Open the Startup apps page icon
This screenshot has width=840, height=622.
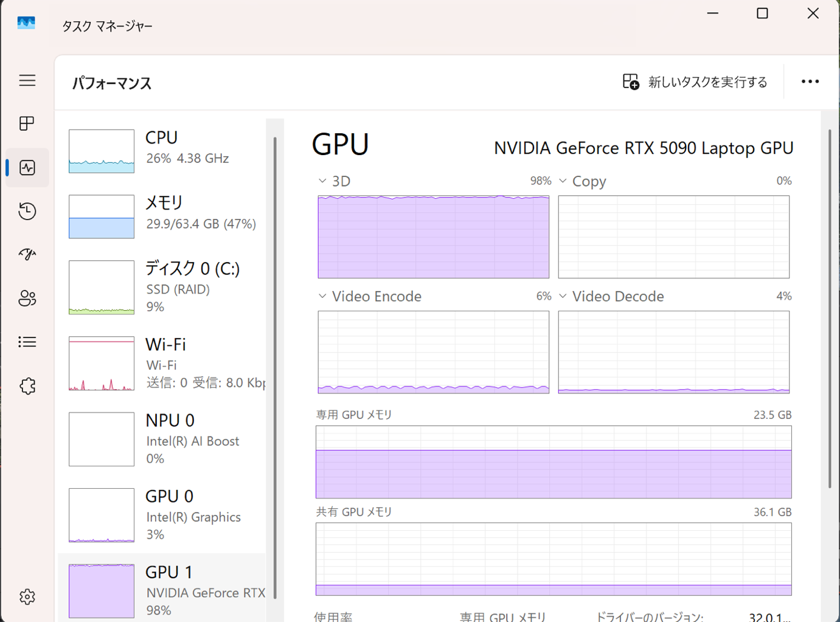[27, 254]
